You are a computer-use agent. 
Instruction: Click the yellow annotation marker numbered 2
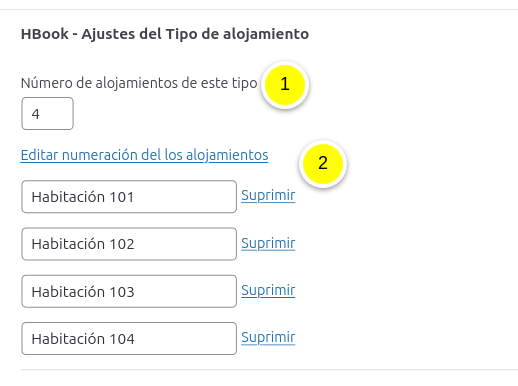[323, 164]
